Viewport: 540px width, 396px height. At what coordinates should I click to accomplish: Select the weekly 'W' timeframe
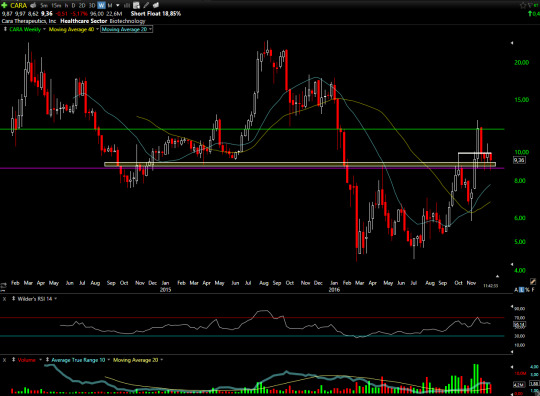[x=101, y=6]
